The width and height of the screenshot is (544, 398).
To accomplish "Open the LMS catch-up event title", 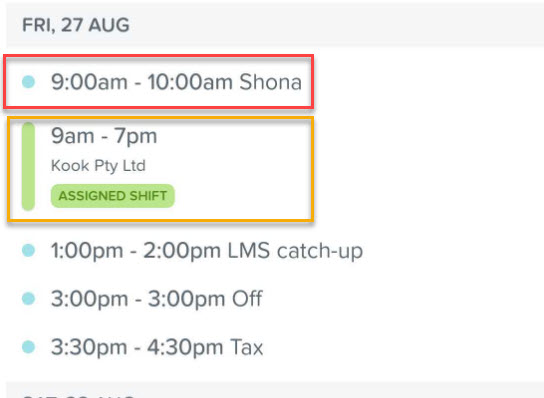I will pyautogui.click(x=295, y=251).
